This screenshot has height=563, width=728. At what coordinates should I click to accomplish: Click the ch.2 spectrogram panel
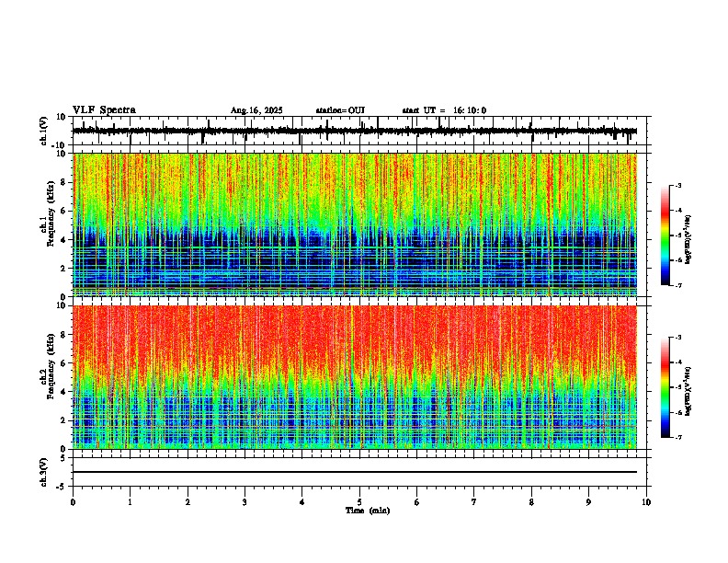355,377
